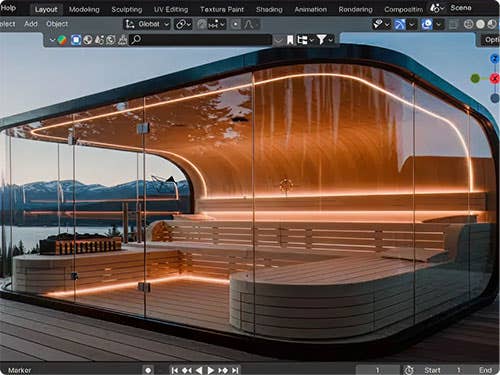Toggle X-ray view
Image resolution: width=500 pixels, height=375 pixels.
tap(453, 24)
